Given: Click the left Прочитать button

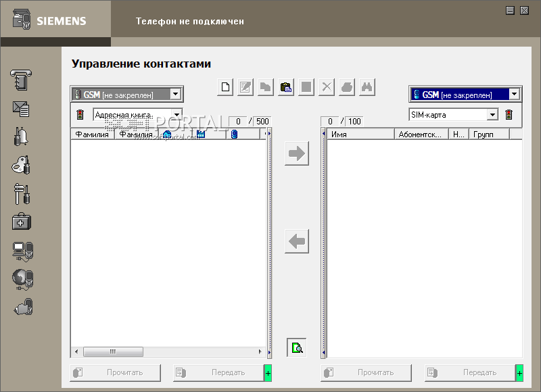Looking at the screenshot, I should pyautogui.click(x=115, y=372).
